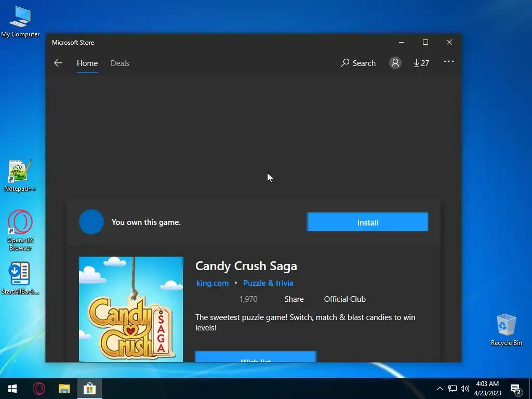Click the Share option

point(294,299)
